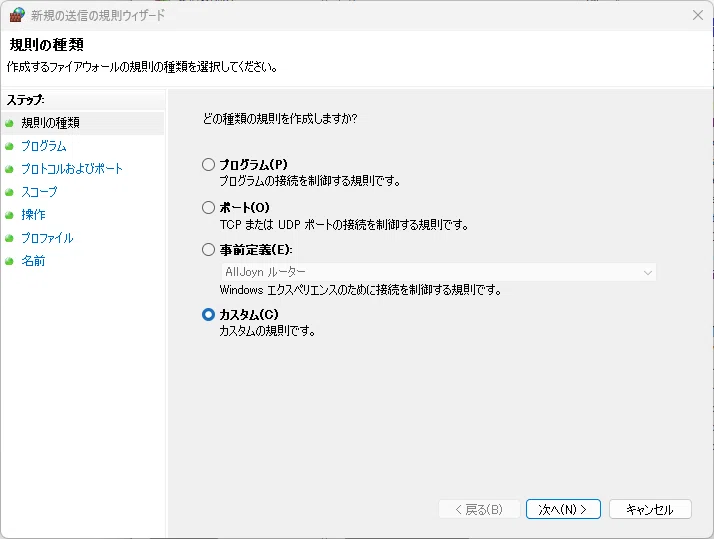This screenshot has height=539, width=714.
Task: Click the text カスタムの規則です。
Action: pyautogui.click(x=267, y=331)
